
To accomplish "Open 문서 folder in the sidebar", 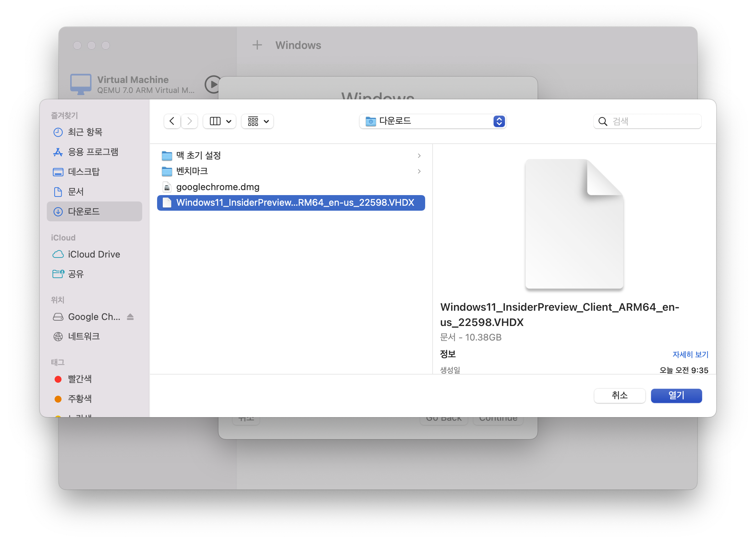I will tap(76, 192).
